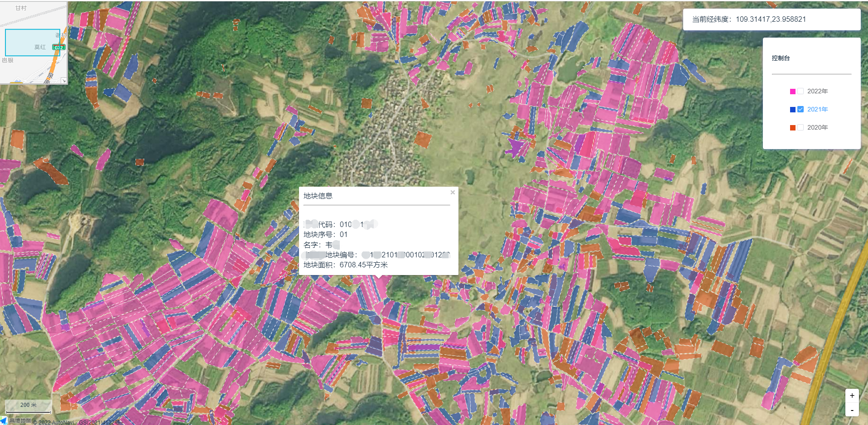Click the 当前经纬度 coordinate readout
Screen dimensions: 868x425
[x=749, y=19]
